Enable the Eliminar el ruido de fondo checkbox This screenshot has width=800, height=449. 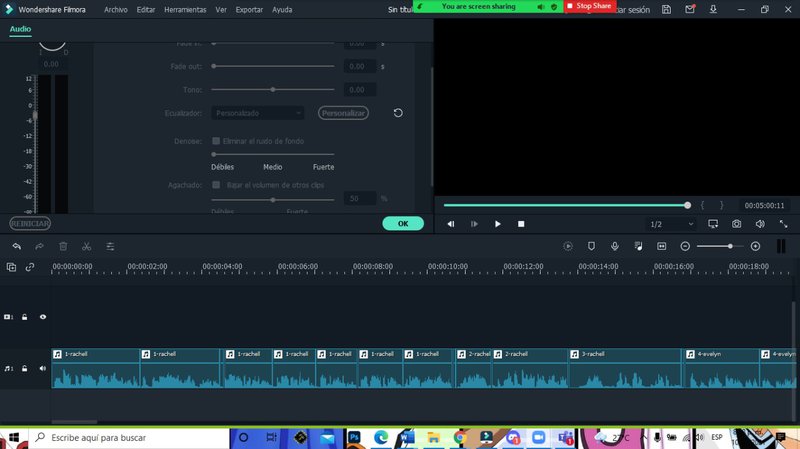216,141
